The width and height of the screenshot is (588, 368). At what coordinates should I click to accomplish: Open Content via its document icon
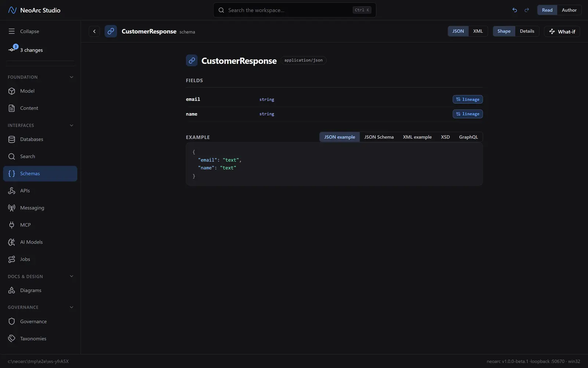pyautogui.click(x=12, y=108)
